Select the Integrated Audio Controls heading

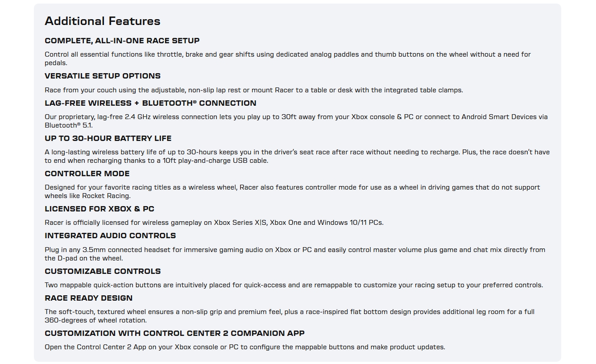(110, 236)
